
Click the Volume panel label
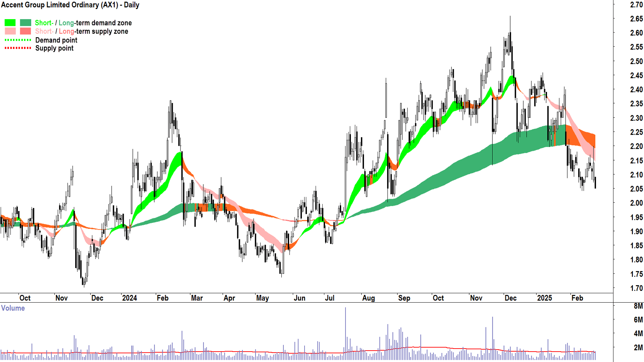pos(13,308)
